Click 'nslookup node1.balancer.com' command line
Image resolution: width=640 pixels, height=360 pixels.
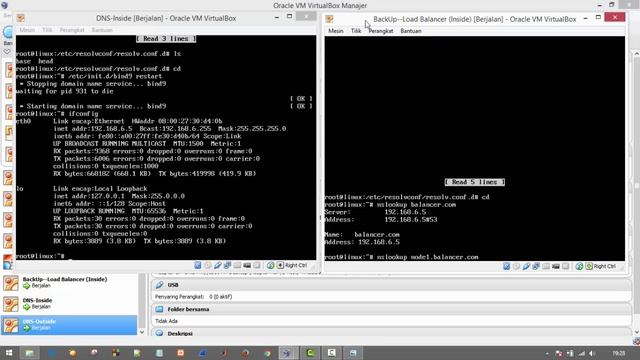[427, 257]
